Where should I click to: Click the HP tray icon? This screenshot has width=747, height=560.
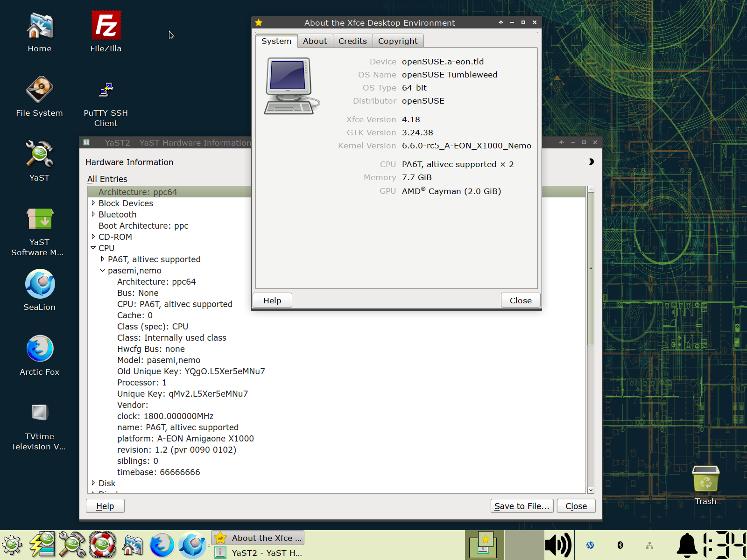(590, 545)
